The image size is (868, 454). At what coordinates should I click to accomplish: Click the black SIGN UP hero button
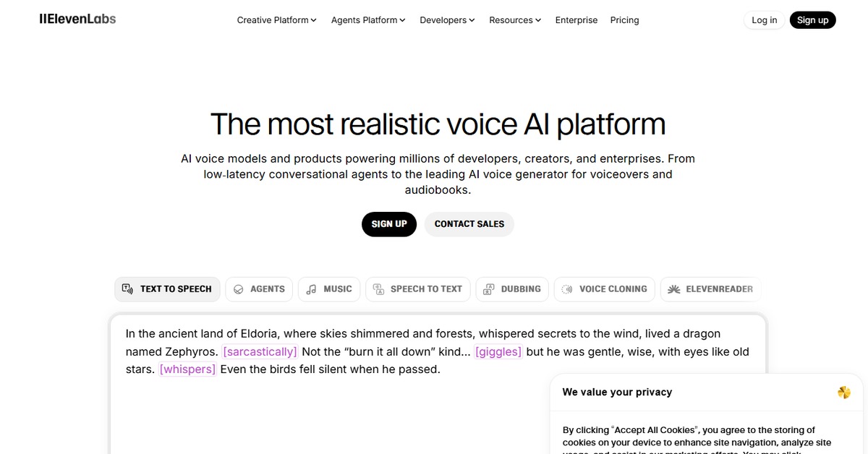click(389, 224)
